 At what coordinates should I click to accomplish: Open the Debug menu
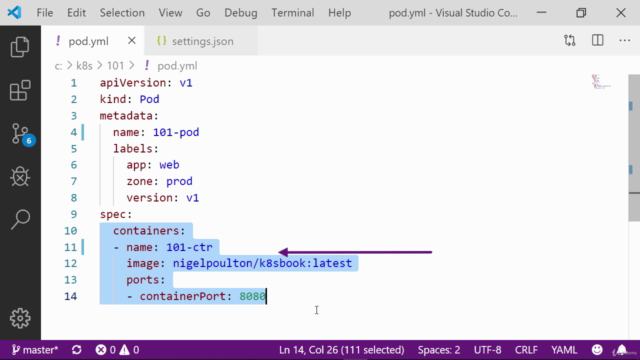(x=241, y=13)
